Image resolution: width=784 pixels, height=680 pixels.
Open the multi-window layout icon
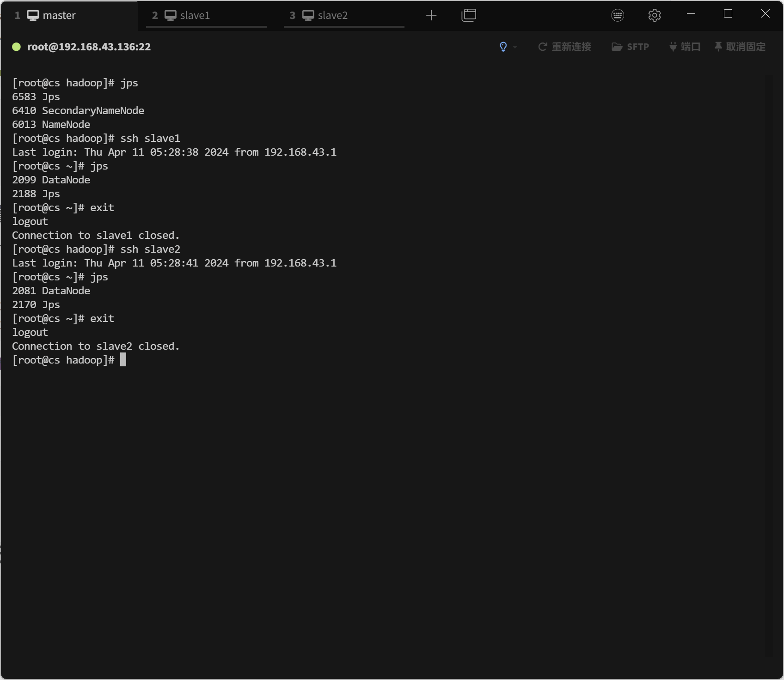[468, 15]
